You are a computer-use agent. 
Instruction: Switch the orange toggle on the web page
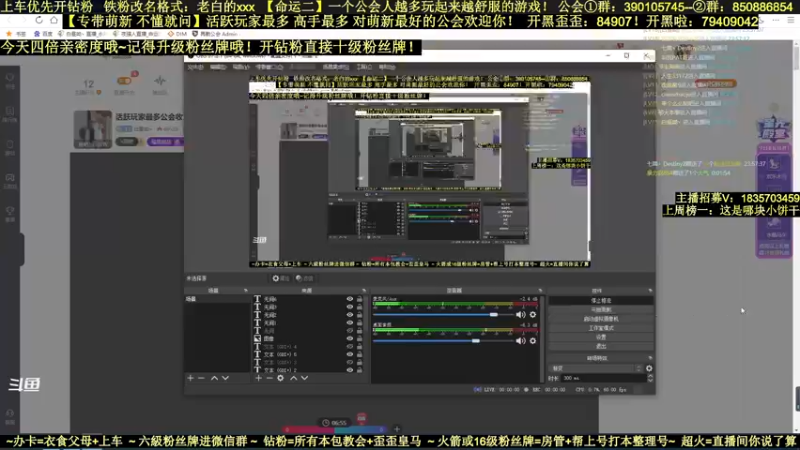124,81
